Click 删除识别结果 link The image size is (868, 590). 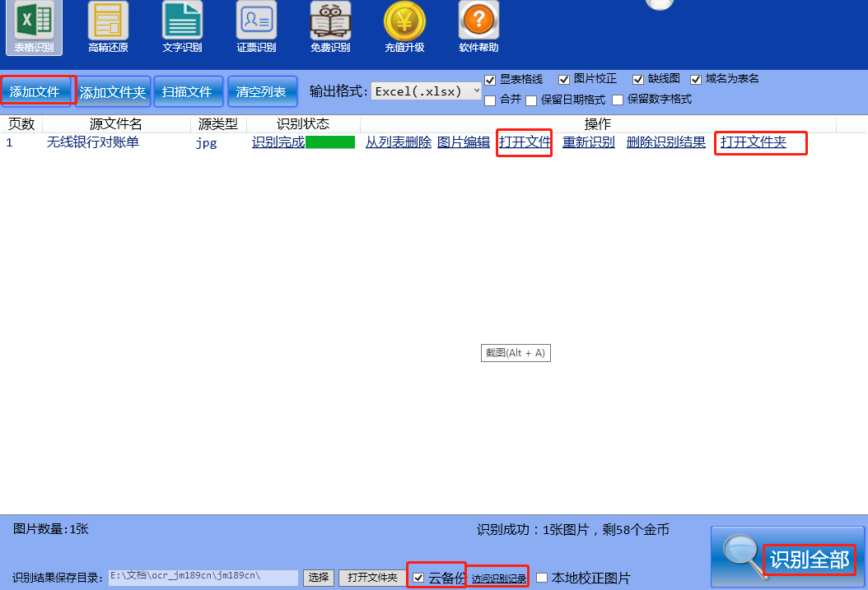pyautogui.click(x=666, y=142)
